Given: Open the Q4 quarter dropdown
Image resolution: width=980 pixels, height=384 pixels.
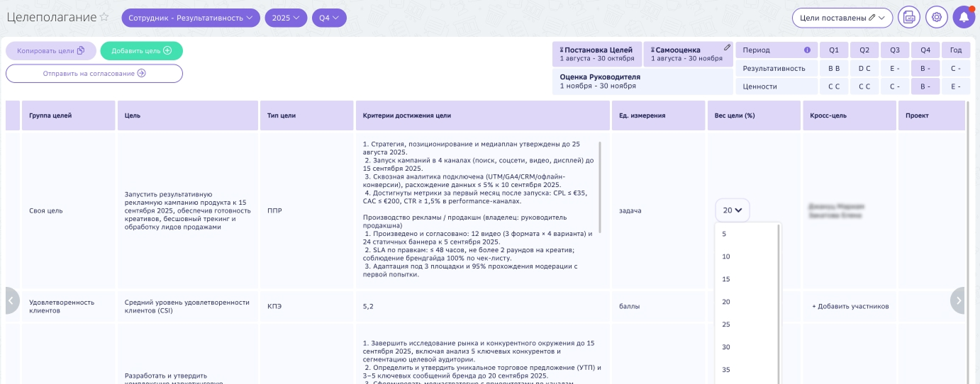Looking at the screenshot, I should 329,18.
